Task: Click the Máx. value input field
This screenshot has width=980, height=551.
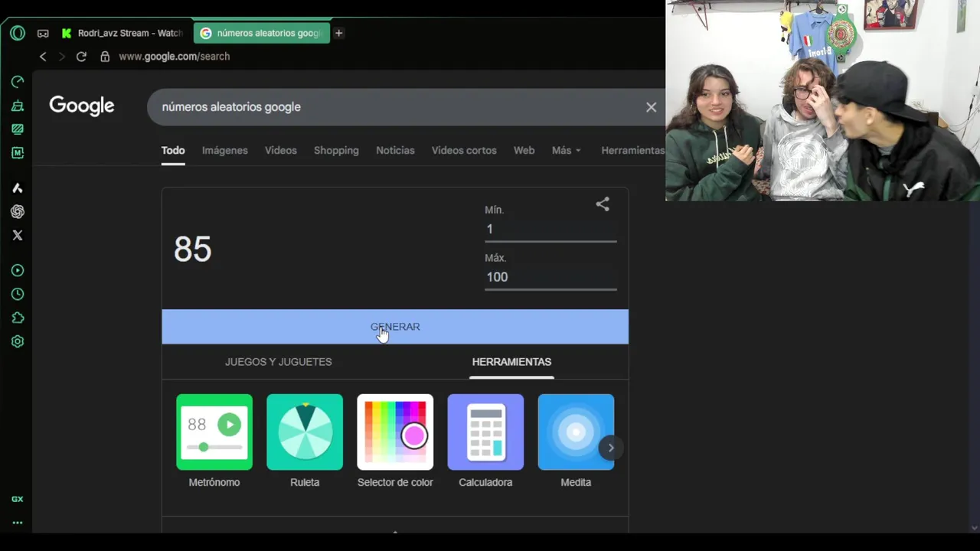Action: click(x=550, y=277)
